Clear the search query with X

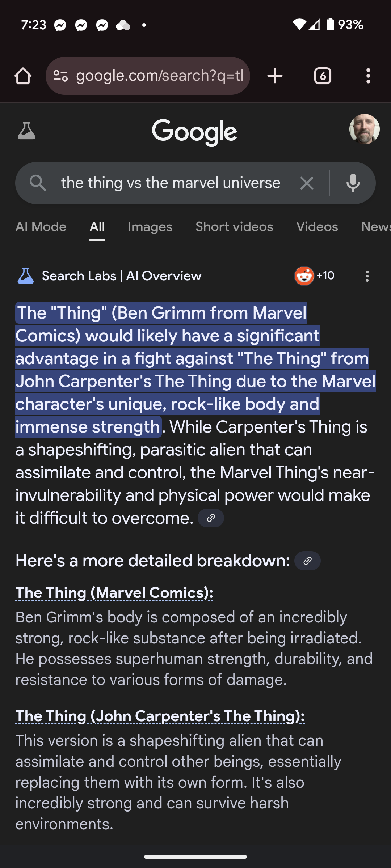pyautogui.click(x=307, y=183)
